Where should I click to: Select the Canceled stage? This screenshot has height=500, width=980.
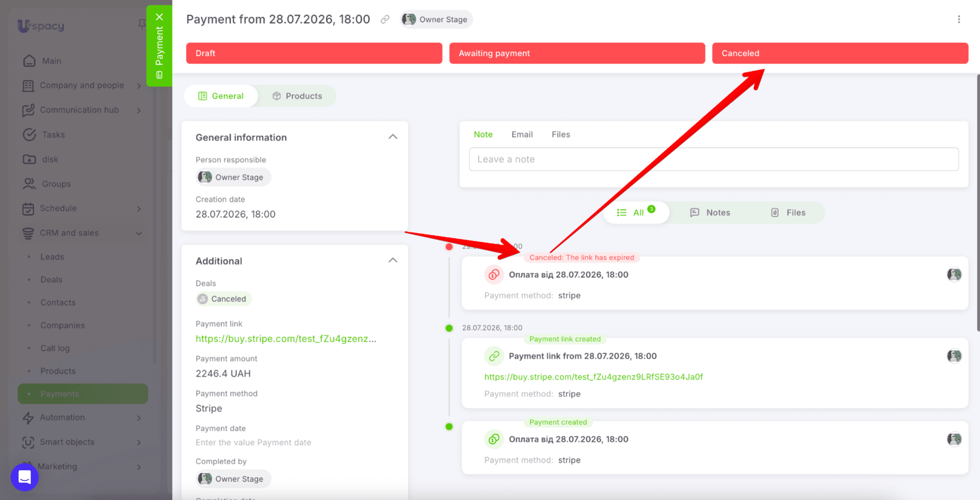pos(840,53)
